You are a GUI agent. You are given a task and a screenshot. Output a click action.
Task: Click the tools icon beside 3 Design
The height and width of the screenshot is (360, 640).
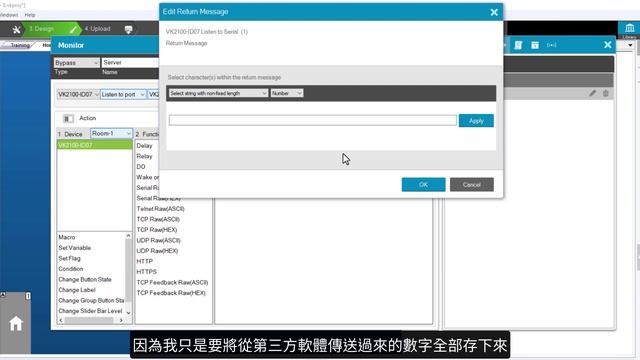pos(16,29)
